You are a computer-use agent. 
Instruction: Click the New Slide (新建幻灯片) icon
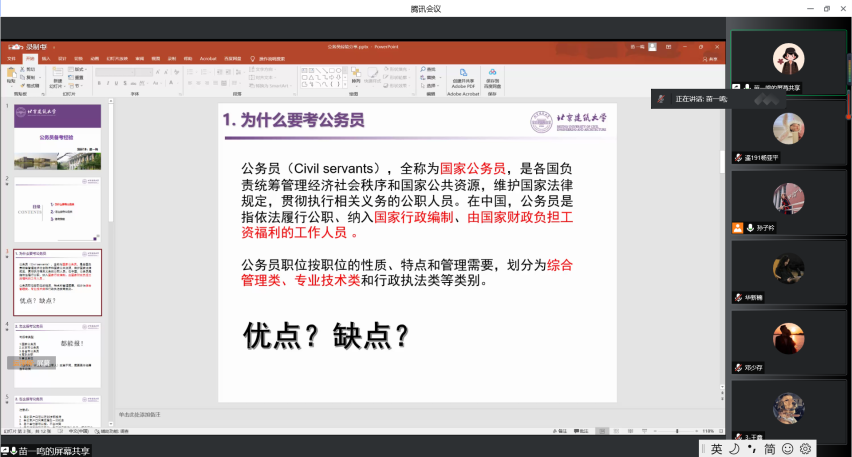58,76
